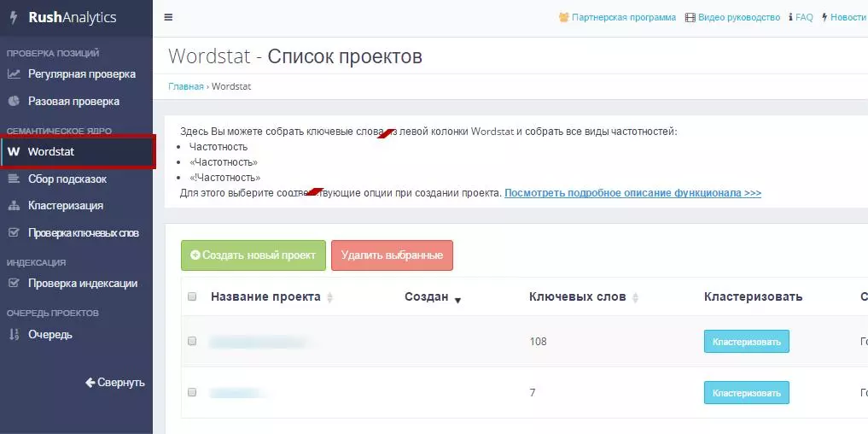Open the blurred project name in 7 row

(x=236, y=393)
